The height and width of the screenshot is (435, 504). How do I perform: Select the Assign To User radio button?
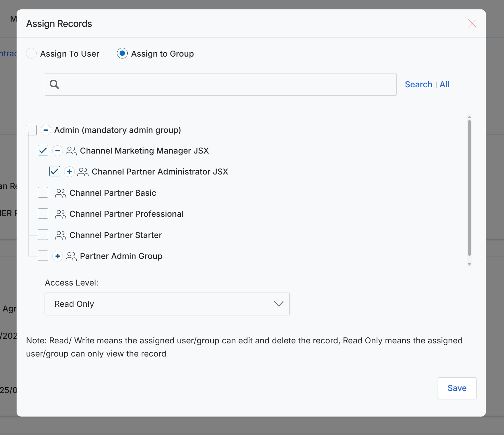31,53
